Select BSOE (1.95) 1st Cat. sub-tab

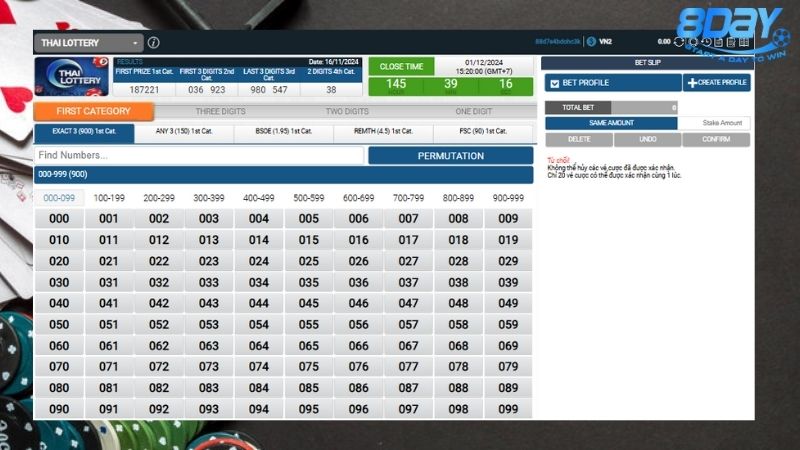point(284,132)
